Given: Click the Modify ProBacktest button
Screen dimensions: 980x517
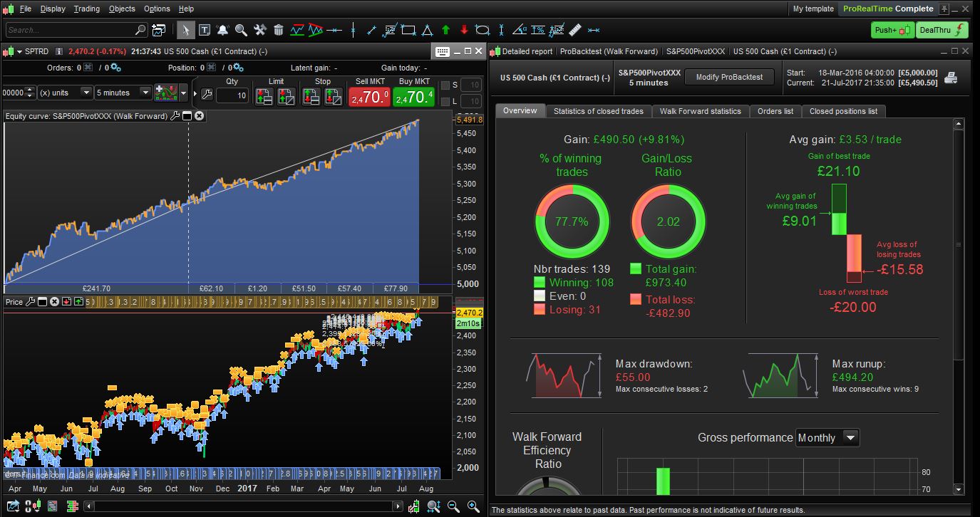Looking at the screenshot, I should tap(729, 77).
